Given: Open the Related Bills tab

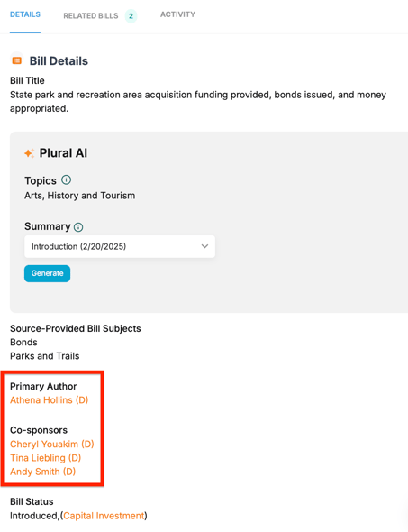Looking at the screenshot, I should (91, 16).
